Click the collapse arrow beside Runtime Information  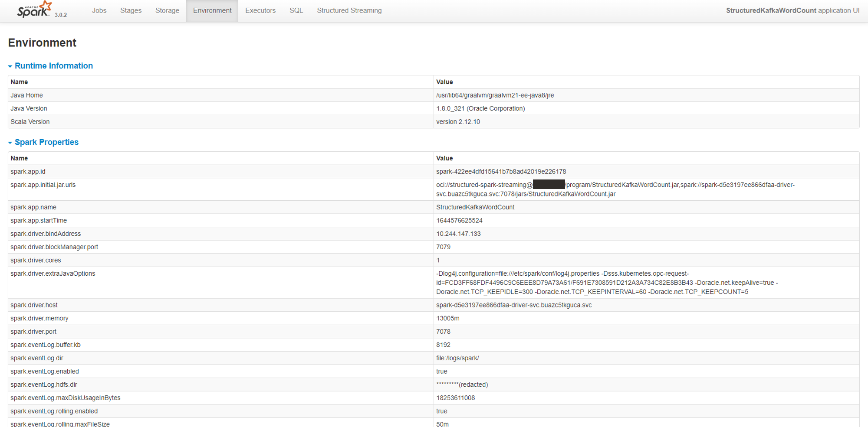click(x=10, y=66)
